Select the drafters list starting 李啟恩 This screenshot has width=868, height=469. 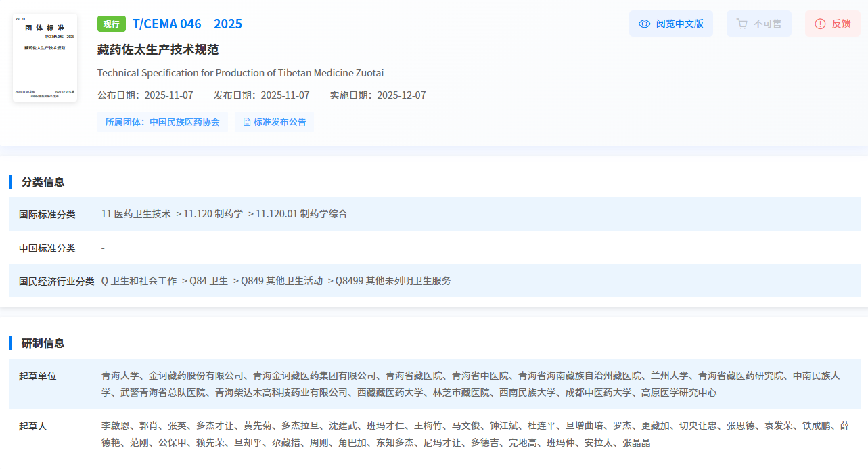[x=475, y=434]
